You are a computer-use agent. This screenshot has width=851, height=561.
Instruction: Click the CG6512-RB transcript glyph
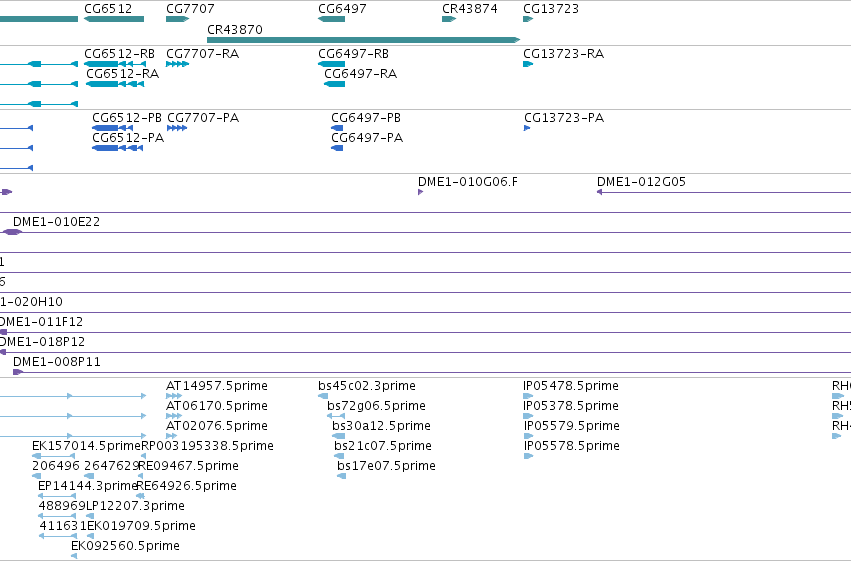(x=115, y=64)
